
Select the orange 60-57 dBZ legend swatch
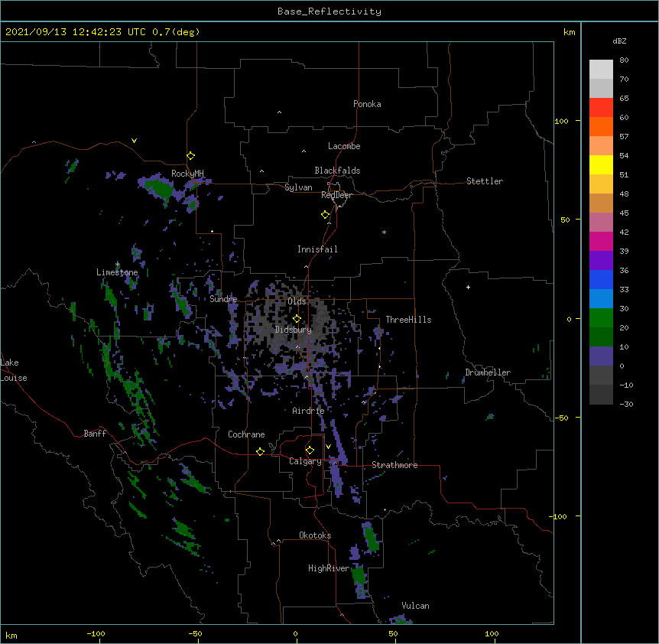point(601,126)
